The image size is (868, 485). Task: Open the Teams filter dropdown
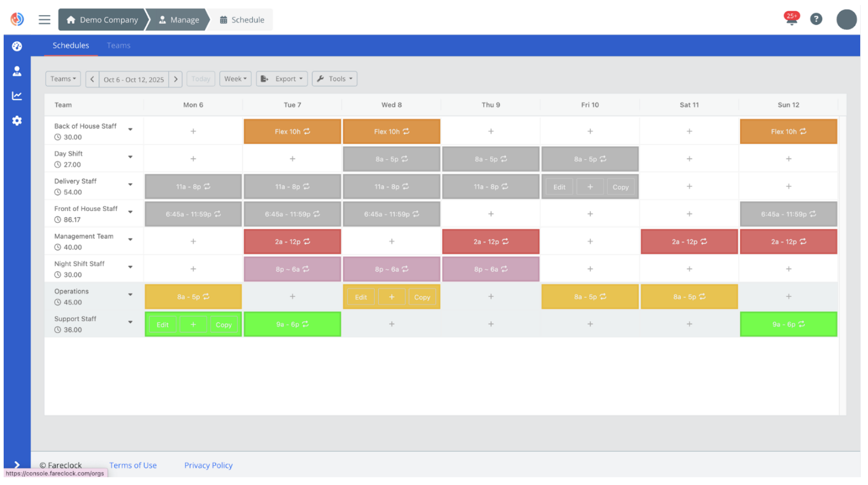click(x=63, y=78)
